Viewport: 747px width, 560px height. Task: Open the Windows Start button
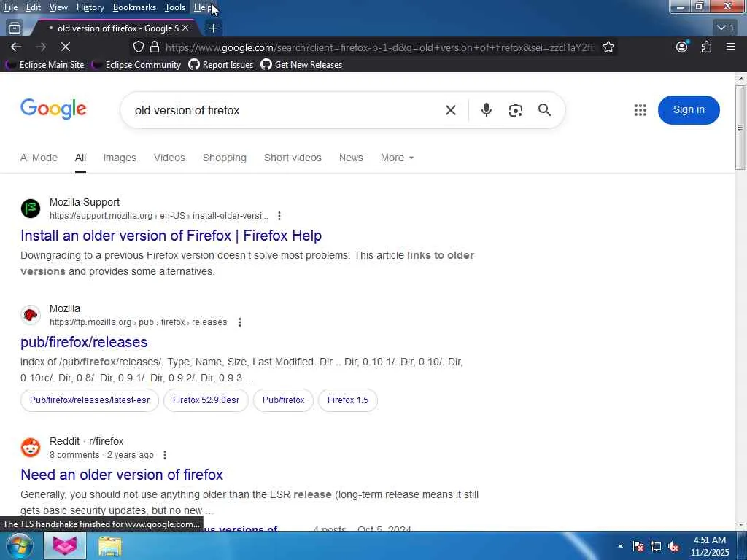(19, 545)
